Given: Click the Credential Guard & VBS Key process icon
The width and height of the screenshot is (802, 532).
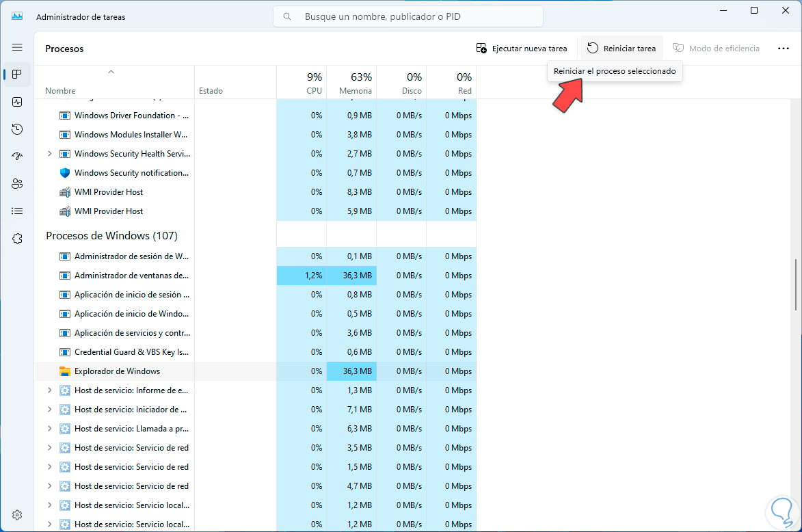Looking at the screenshot, I should click(64, 352).
